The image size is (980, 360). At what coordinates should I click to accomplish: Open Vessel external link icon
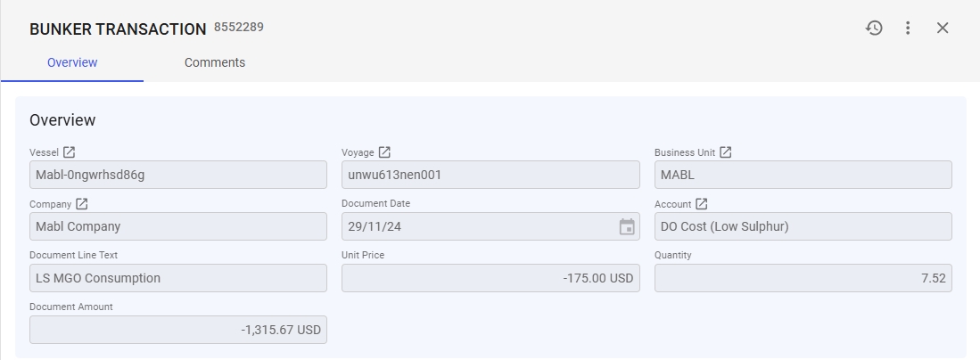pos(70,152)
